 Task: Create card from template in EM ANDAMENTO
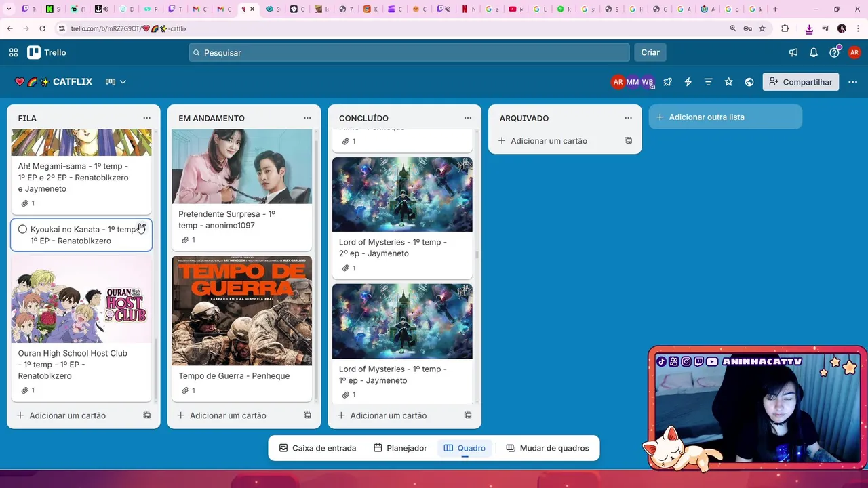307,415
